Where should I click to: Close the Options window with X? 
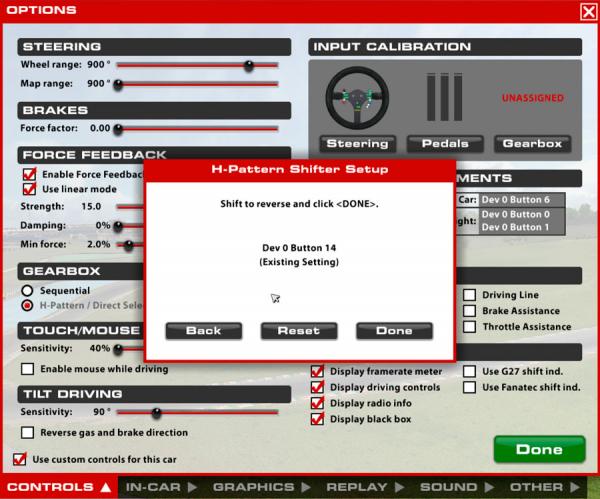point(588,10)
